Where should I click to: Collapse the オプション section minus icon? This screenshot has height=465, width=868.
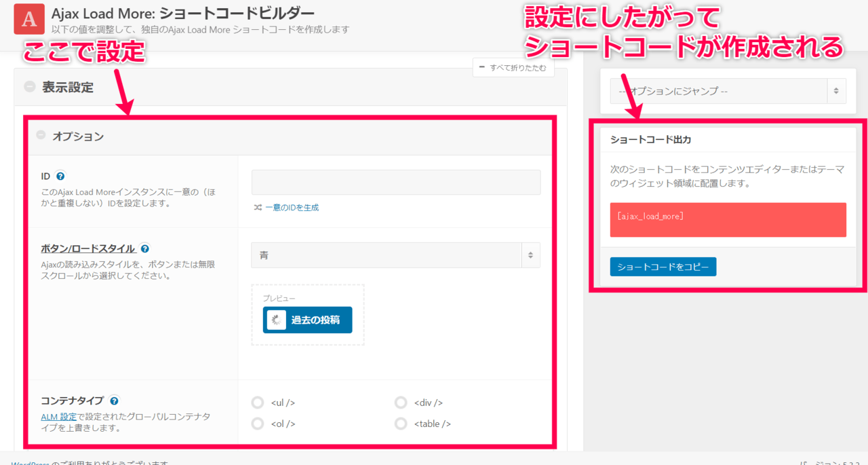click(x=41, y=135)
